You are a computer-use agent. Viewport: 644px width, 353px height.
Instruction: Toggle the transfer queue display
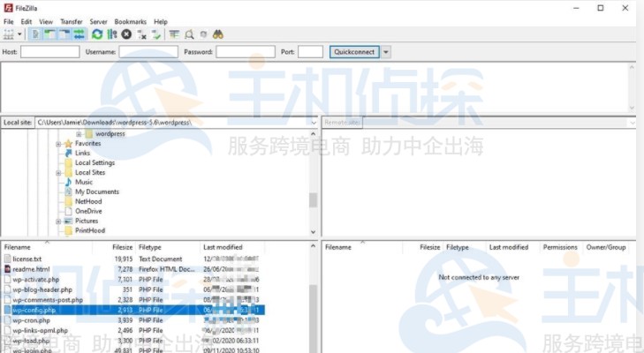[79, 34]
